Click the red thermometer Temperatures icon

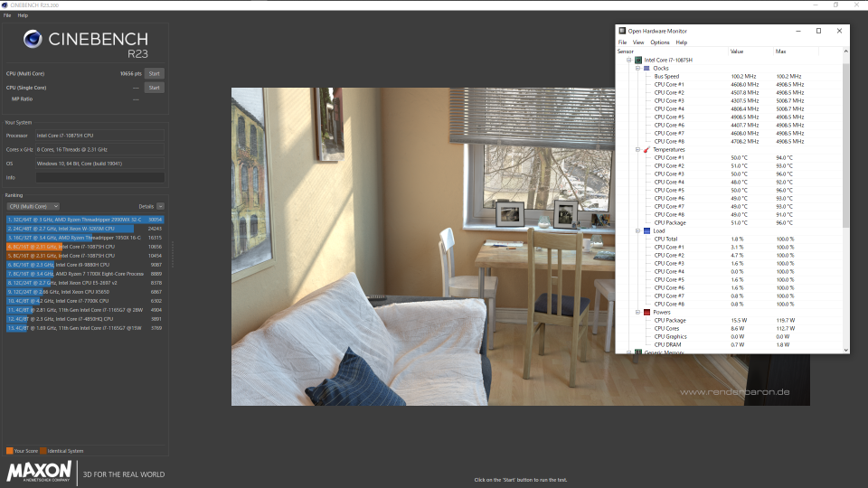point(646,149)
